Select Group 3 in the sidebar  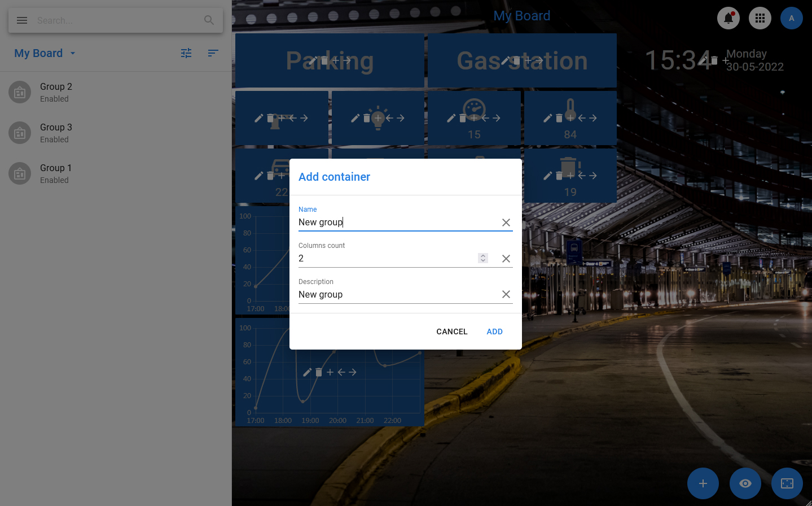[x=56, y=133]
